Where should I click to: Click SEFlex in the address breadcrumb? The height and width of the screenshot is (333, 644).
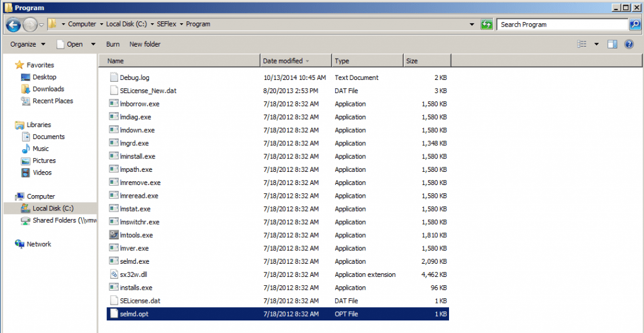pos(167,25)
